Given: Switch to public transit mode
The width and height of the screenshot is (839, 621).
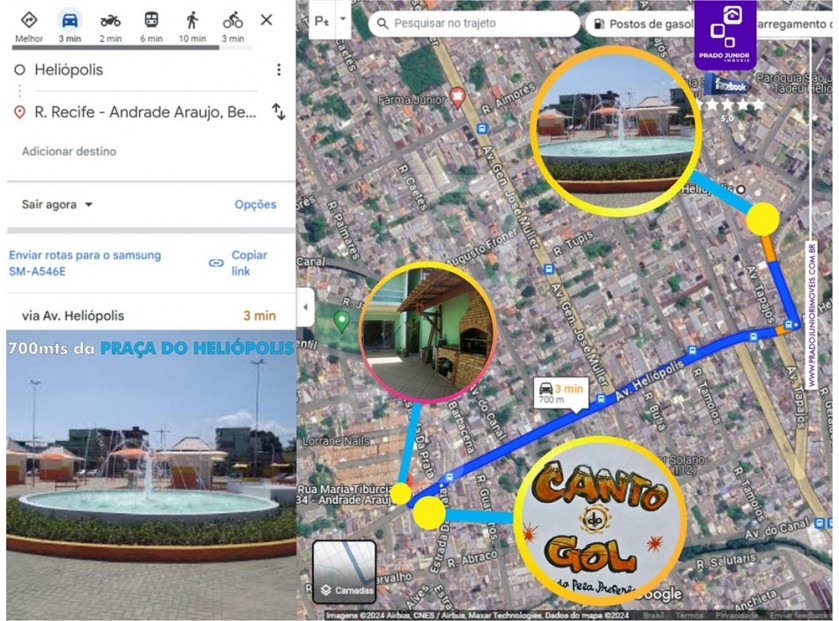Looking at the screenshot, I should point(151,27).
